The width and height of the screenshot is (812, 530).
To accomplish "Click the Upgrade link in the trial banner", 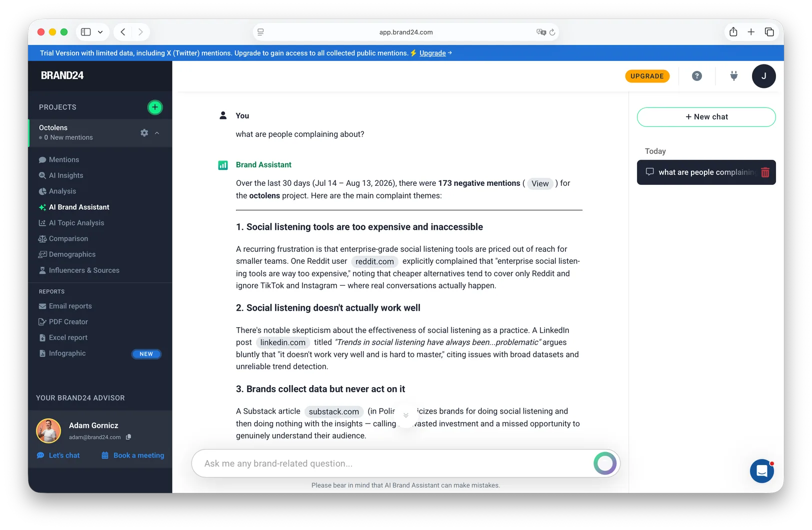I will point(432,53).
